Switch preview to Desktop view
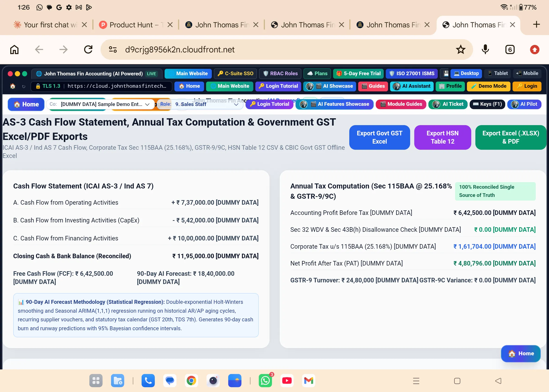The width and height of the screenshot is (549, 392). pyautogui.click(x=466, y=73)
